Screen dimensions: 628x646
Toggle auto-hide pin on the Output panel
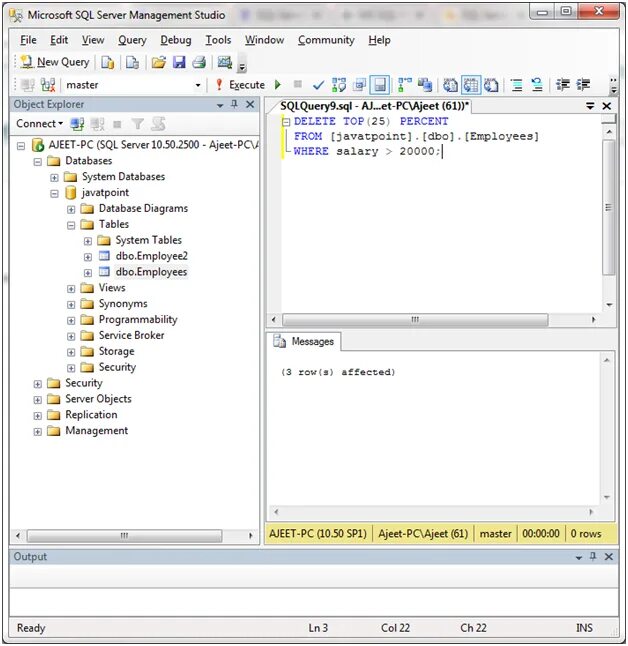(x=593, y=557)
